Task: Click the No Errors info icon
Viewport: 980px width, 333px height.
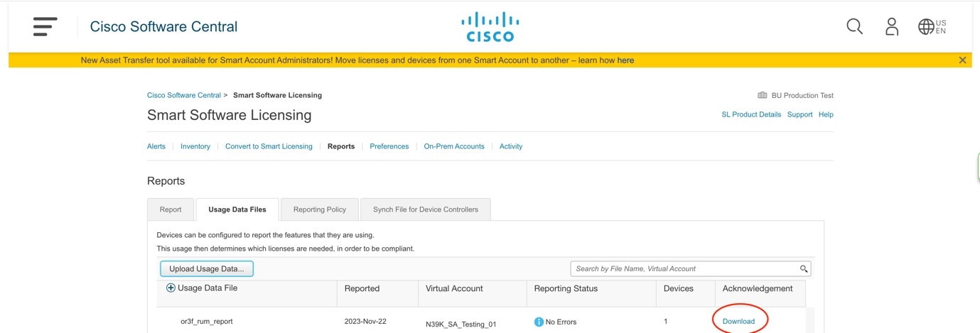Action: (539, 322)
